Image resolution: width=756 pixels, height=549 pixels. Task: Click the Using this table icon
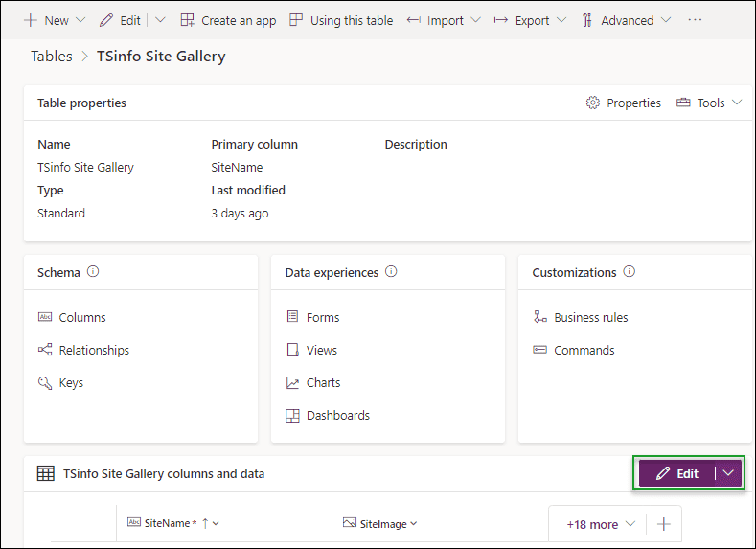tap(295, 20)
